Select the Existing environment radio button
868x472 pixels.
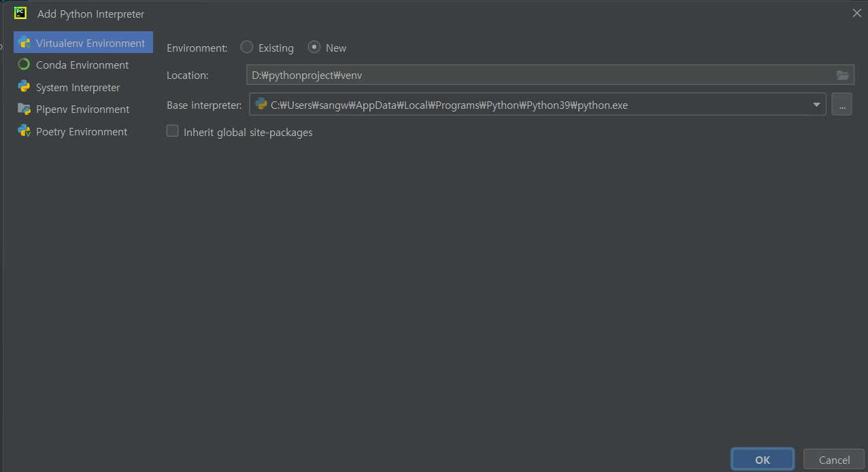click(x=247, y=47)
